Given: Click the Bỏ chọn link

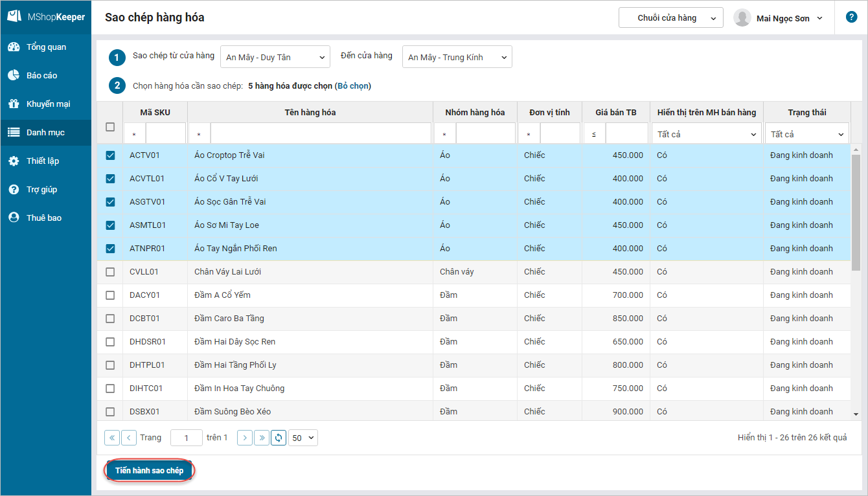Looking at the screenshot, I should (352, 86).
